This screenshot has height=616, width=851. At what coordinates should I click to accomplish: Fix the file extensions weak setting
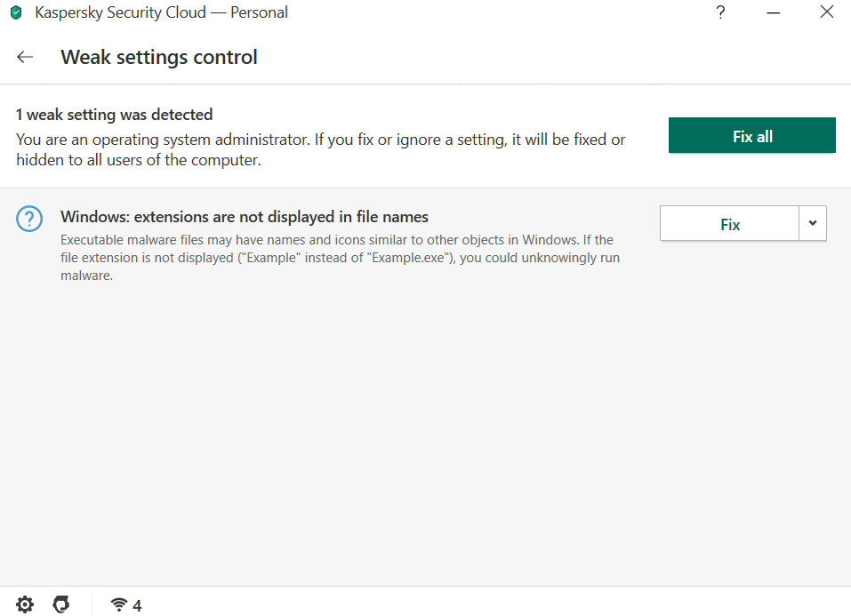point(729,224)
